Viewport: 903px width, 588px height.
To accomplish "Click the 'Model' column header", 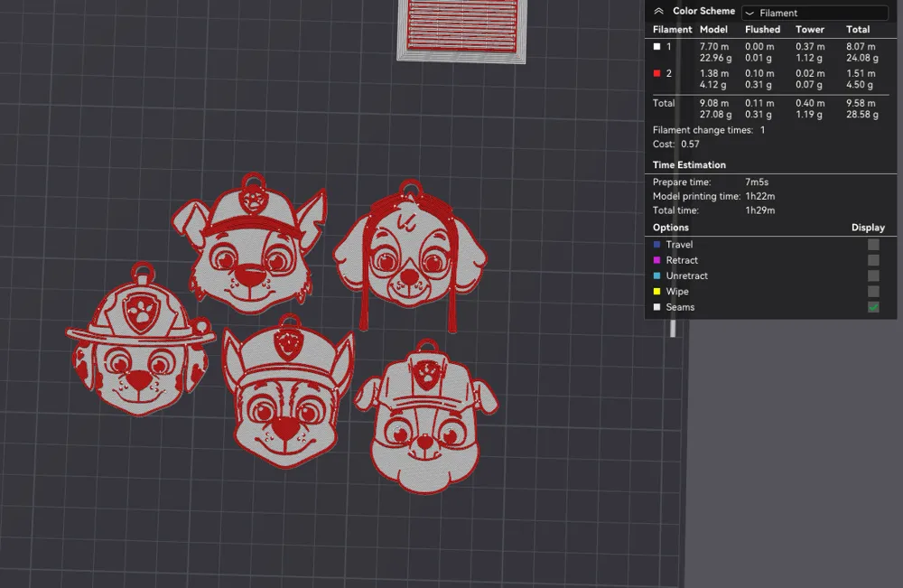I will point(713,30).
